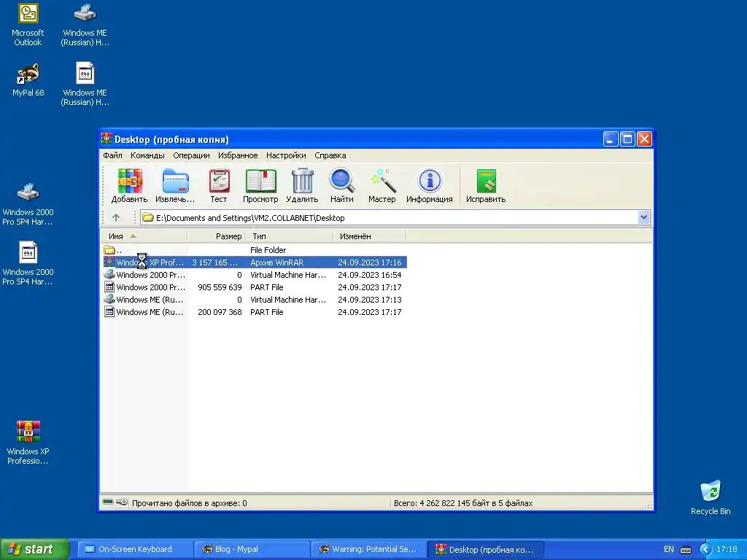Go up one folder level arrow
This screenshot has width=747, height=560.
[116, 217]
